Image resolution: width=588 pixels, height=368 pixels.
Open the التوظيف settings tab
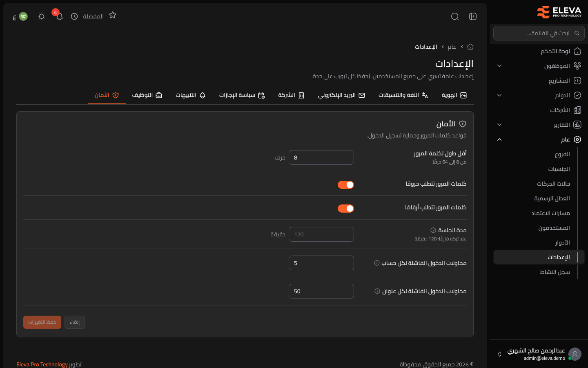[x=147, y=95]
